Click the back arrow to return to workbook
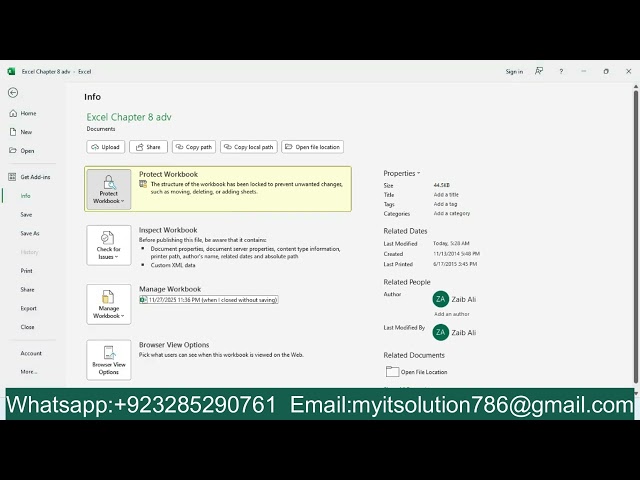Viewport: 640px width, 480px height. (13, 93)
